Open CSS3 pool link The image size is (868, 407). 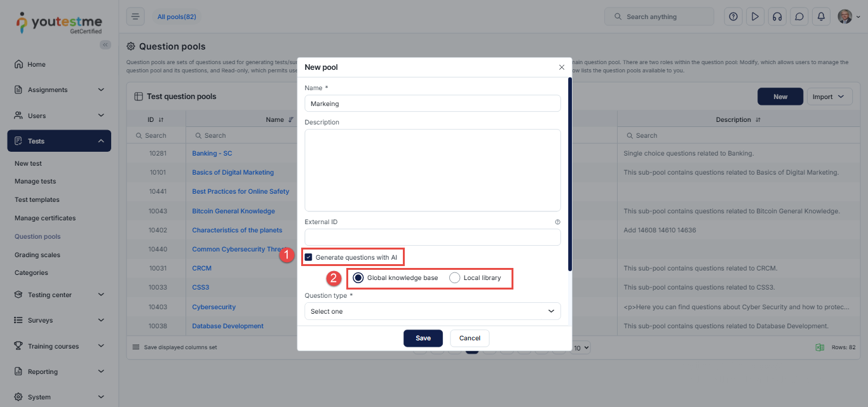tap(200, 287)
